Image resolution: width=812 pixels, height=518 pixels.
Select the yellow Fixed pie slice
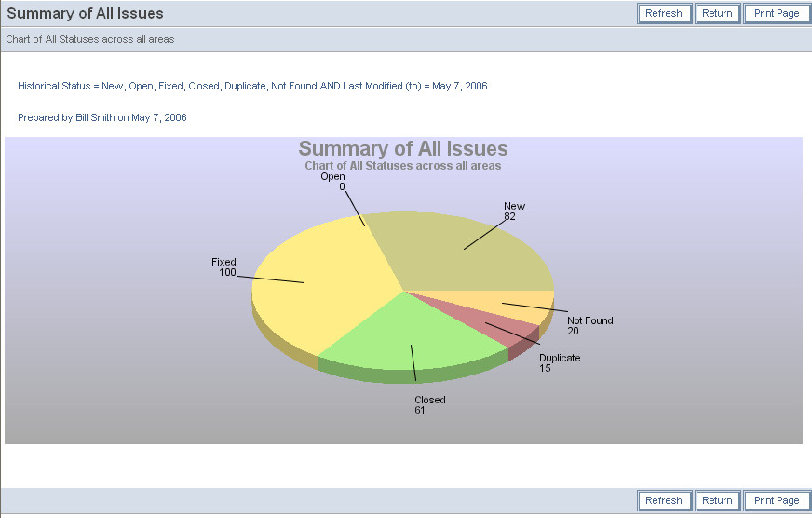click(317, 279)
